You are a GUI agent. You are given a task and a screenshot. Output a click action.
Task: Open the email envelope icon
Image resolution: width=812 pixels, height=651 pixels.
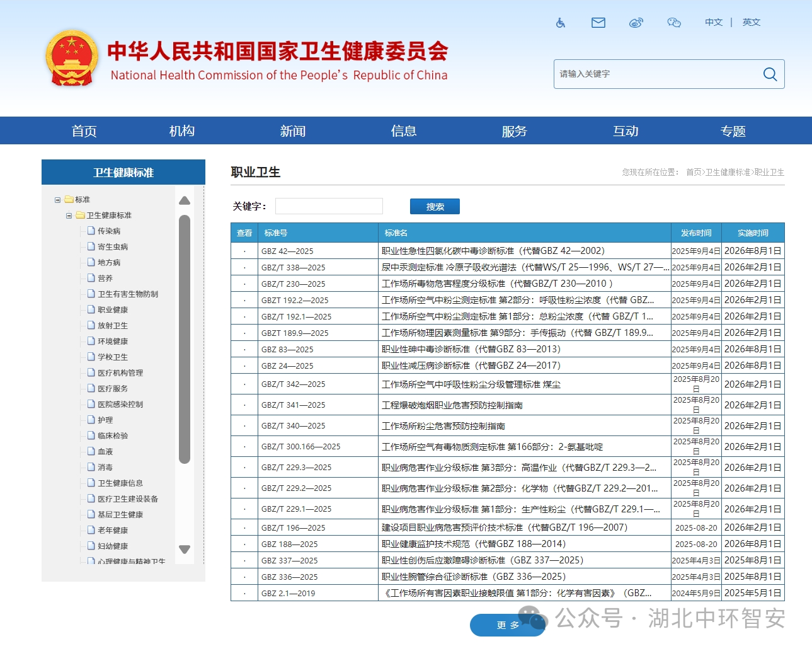pyautogui.click(x=598, y=23)
